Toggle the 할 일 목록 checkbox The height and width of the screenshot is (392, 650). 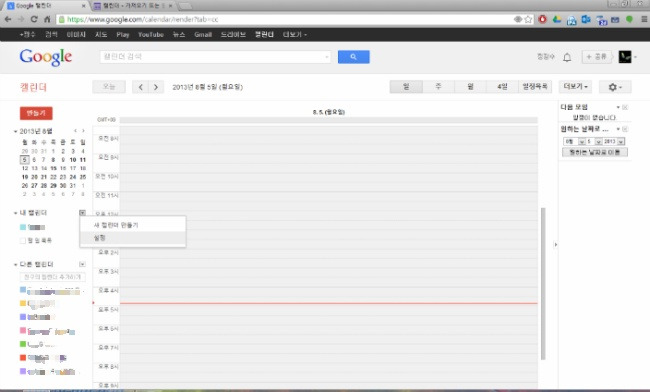coord(23,240)
